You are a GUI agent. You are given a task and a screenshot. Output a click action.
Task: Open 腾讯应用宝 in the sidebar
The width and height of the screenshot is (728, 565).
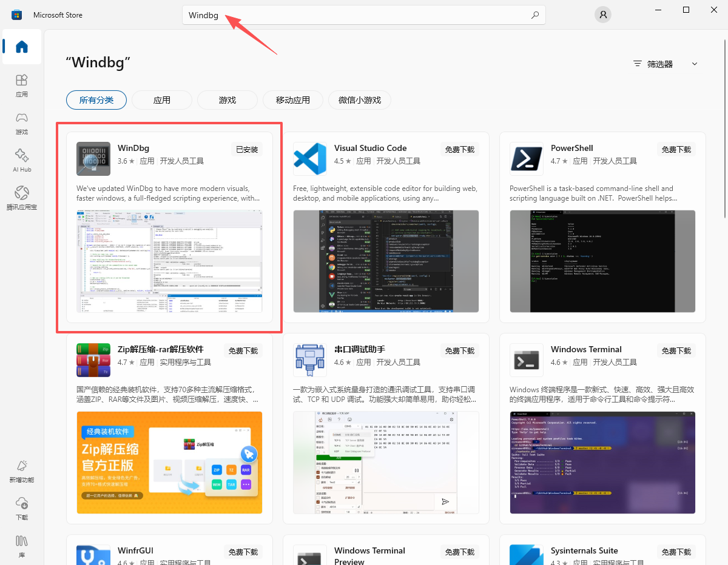coord(22,198)
